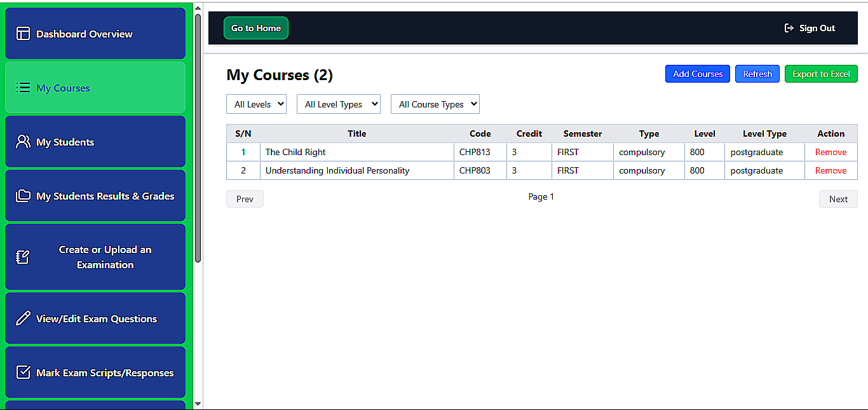Click the sidebar scrollbar down arrow
The height and width of the screenshot is (410, 868).
tap(198, 404)
